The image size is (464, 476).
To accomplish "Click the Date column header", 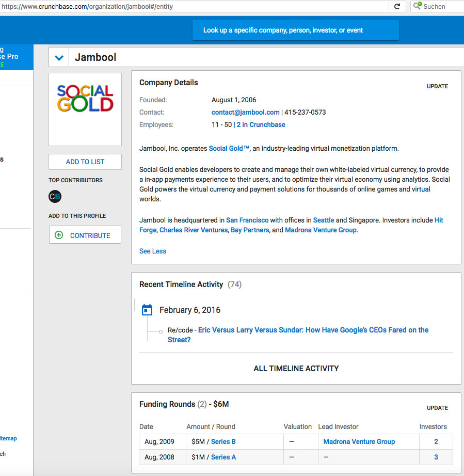I will pyautogui.click(x=146, y=427).
